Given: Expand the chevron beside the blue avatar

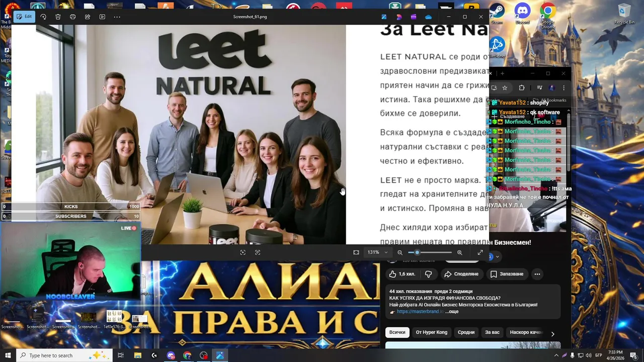Looking at the screenshot, I should click(x=497, y=257).
